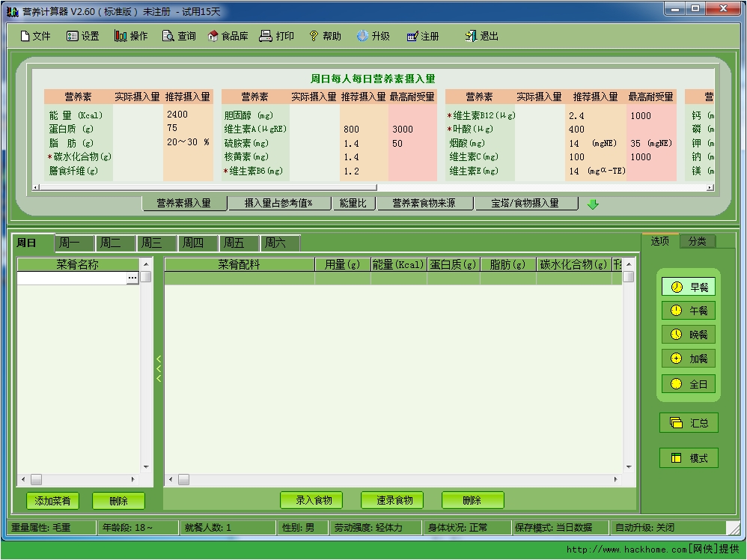
Task: Click the 升级 upgrade toolbar icon
Action: pos(373,35)
